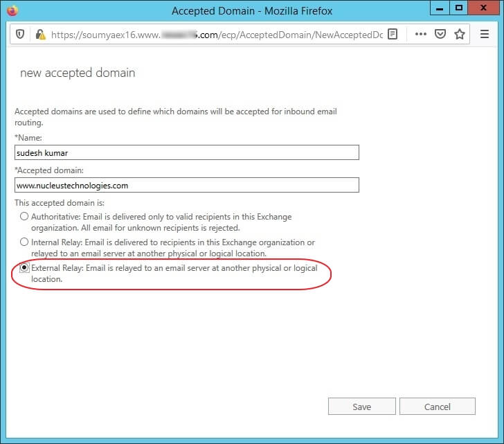This screenshot has width=504, height=444.
Task: Close the Accepted Domain window
Action: 483,8
